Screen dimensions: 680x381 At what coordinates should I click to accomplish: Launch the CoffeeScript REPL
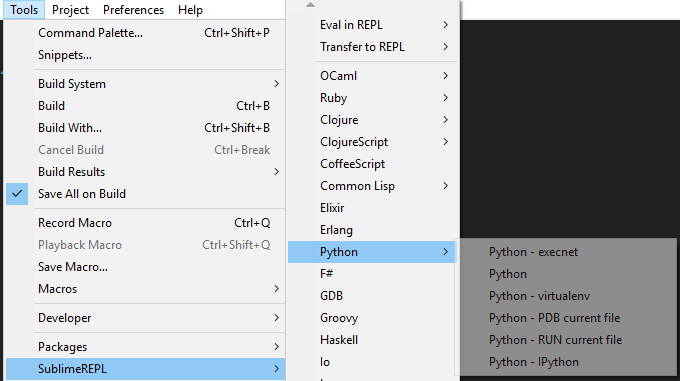pos(372,164)
